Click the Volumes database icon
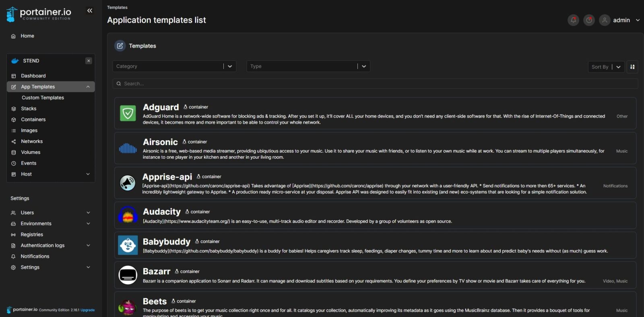644x317 pixels. tap(13, 152)
